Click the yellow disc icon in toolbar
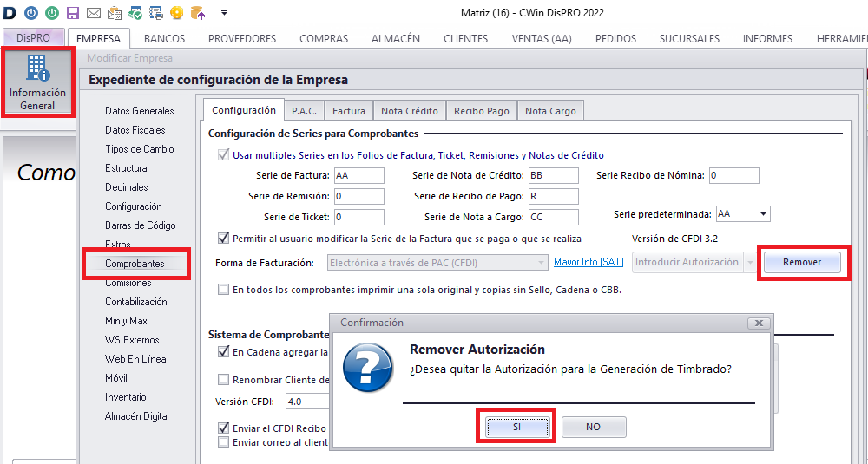Viewport: 868px width, 464px height. (177, 12)
